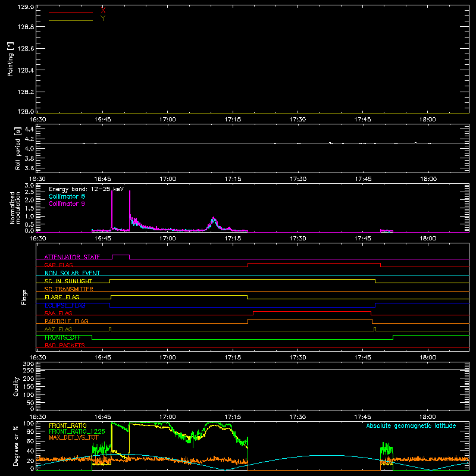
Task: Click the raised ATTENUATOR_STATE pulse segment
Action: coord(121,255)
